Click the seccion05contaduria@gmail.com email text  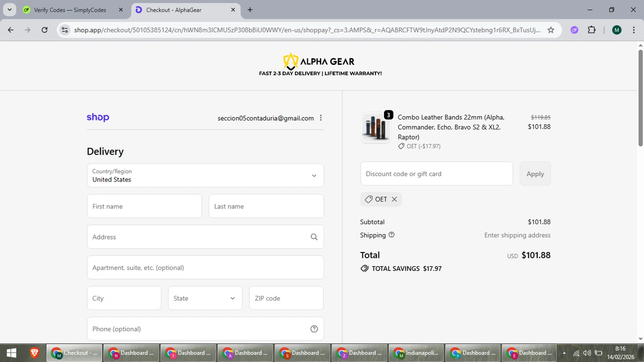266,118
